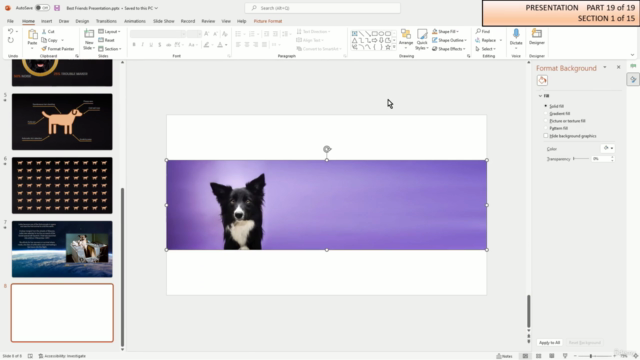Viewport: 640px width, 360px height.
Task: Select the slide 7 space thumbnail
Action: point(62,249)
